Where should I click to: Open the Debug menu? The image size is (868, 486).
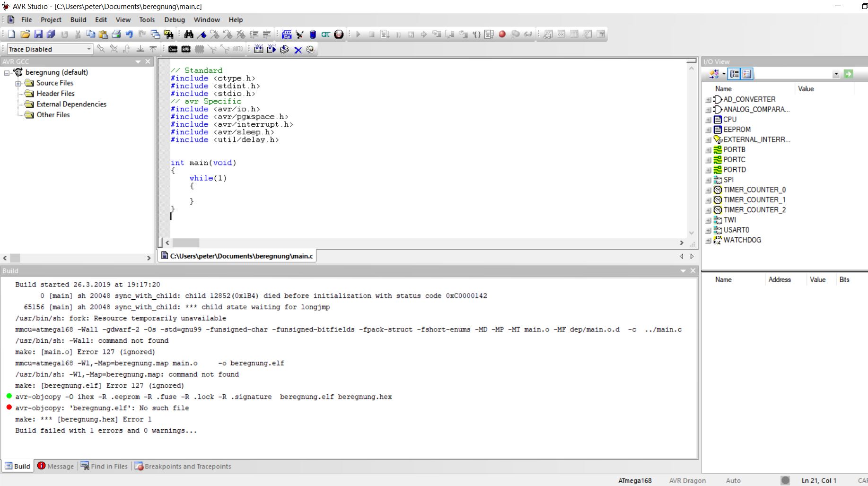click(175, 20)
